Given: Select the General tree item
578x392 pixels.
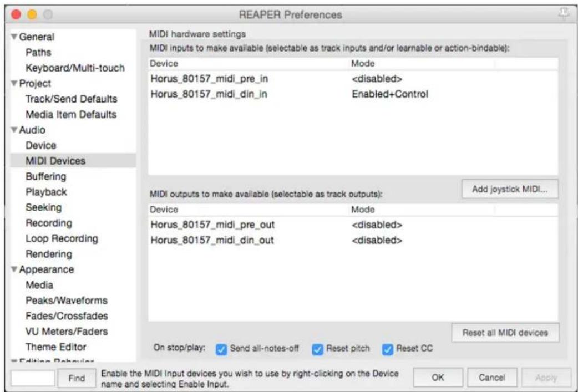Looking at the screenshot, I should (37, 37).
